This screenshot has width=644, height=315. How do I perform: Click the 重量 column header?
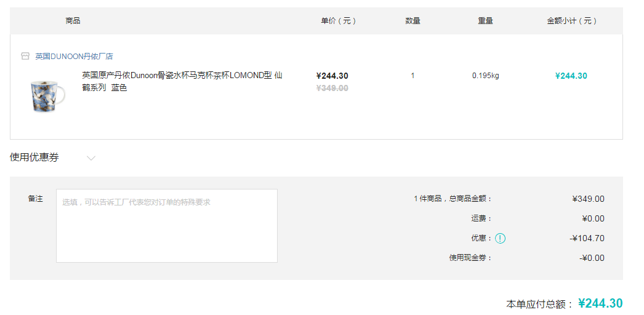486,21
